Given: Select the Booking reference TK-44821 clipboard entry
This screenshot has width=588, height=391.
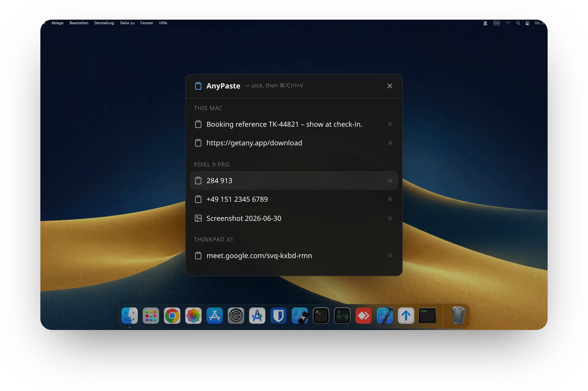Looking at the screenshot, I should 294,124.
